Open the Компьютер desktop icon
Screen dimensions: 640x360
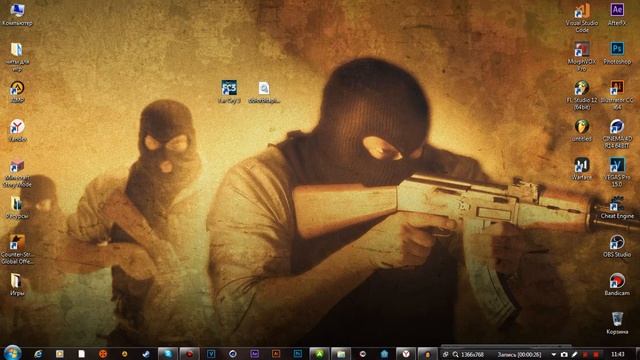coord(17,14)
